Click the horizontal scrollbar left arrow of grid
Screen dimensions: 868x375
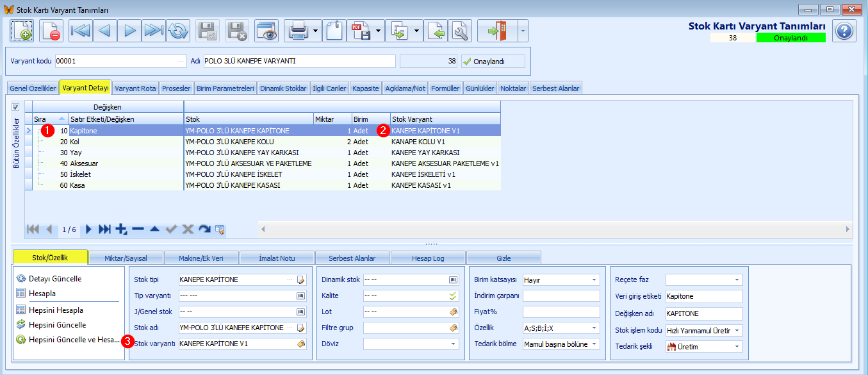[x=263, y=229]
